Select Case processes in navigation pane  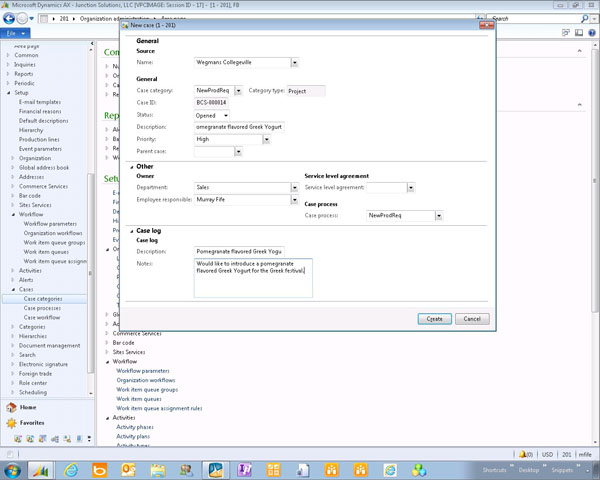click(42, 308)
